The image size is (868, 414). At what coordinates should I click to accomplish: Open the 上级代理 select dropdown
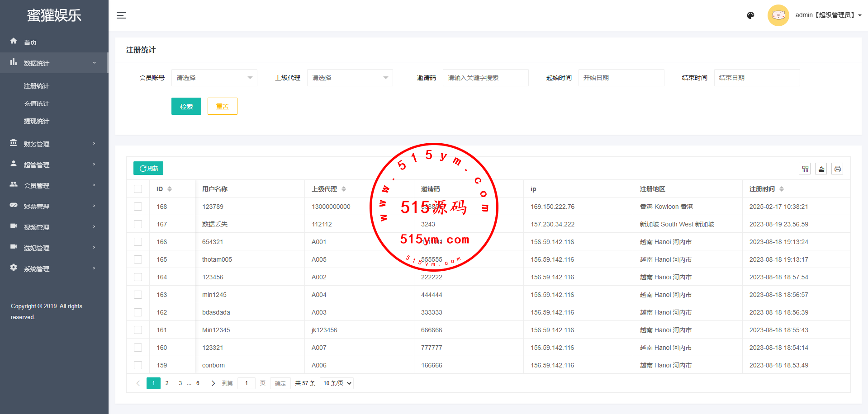click(350, 78)
